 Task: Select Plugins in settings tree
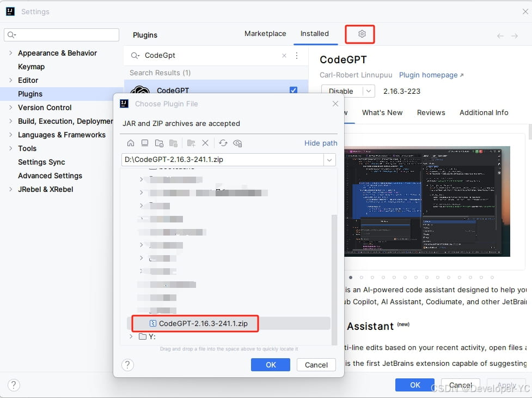tap(30, 94)
